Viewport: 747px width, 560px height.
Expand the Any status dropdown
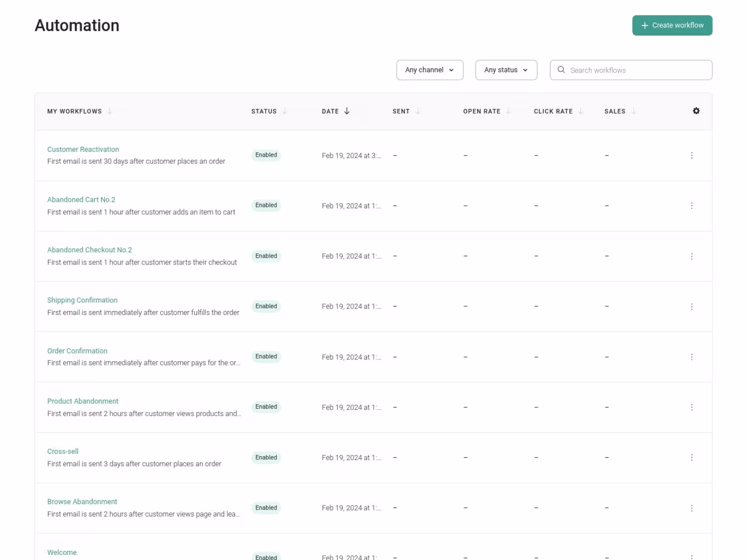click(506, 70)
